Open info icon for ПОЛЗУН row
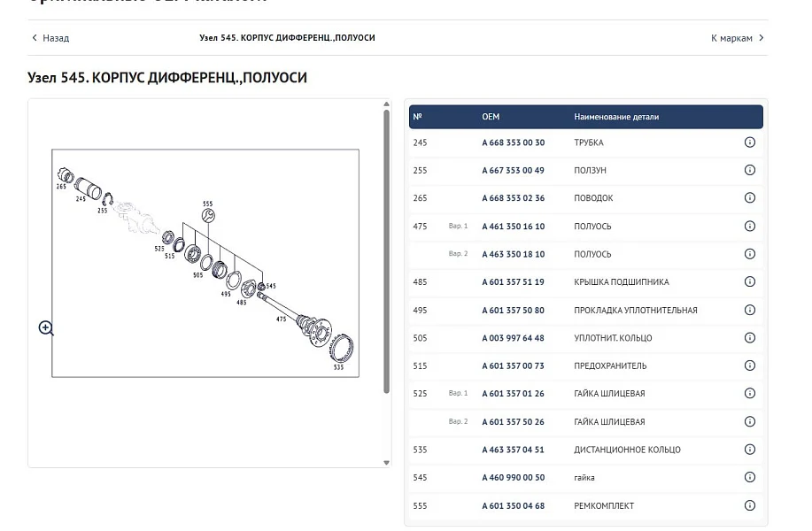The width and height of the screenshot is (812, 531). click(x=749, y=170)
